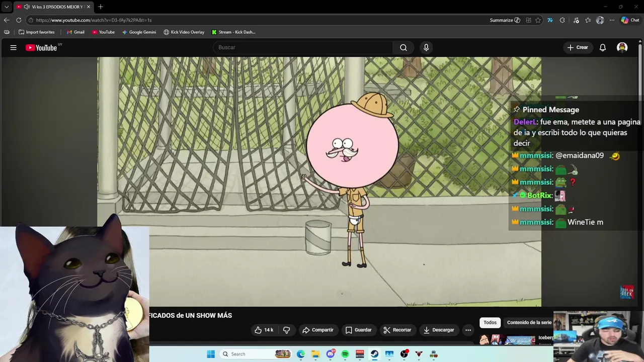Open the YouTube hamburger guide menu
This screenshot has height=362, width=644.
[14, 48]
